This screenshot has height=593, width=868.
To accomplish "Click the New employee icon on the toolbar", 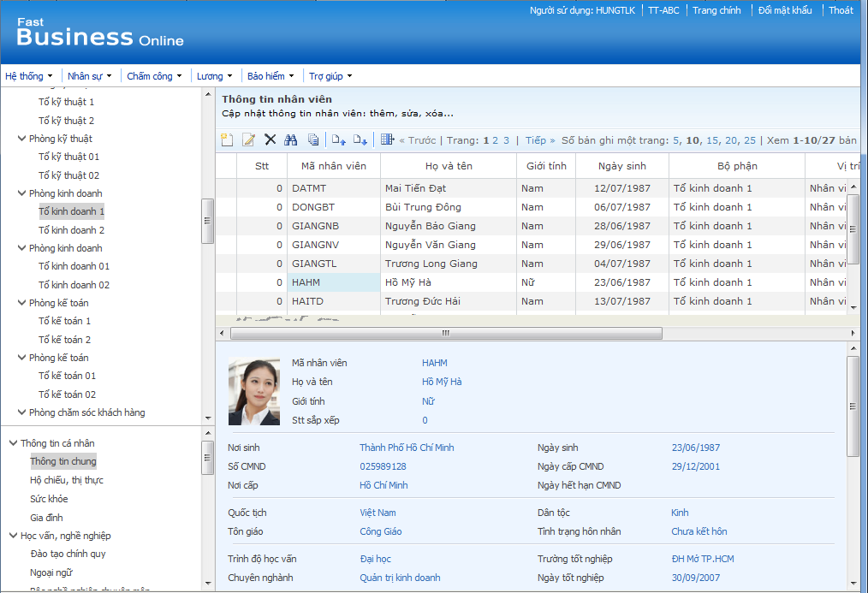I will pos(226,139).
